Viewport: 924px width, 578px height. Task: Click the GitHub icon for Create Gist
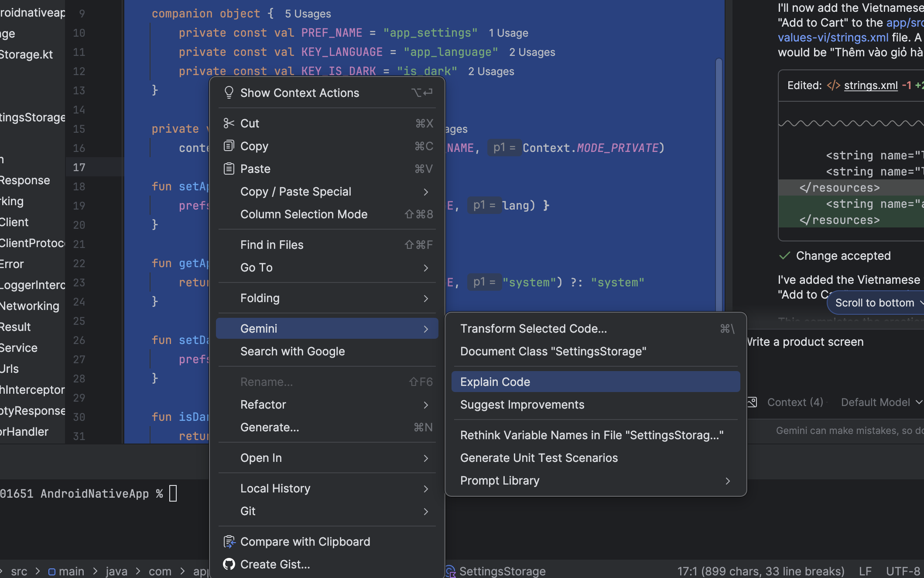[229, 564]
